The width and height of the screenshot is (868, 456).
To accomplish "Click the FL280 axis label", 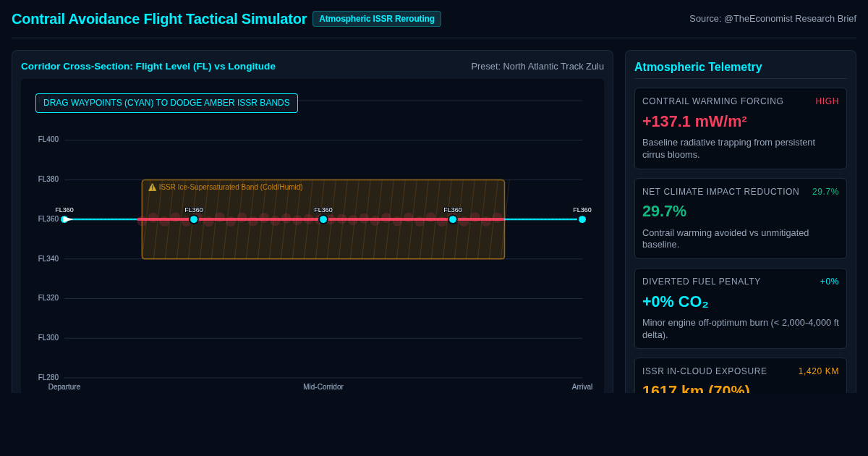I will [x=48, y=378].
